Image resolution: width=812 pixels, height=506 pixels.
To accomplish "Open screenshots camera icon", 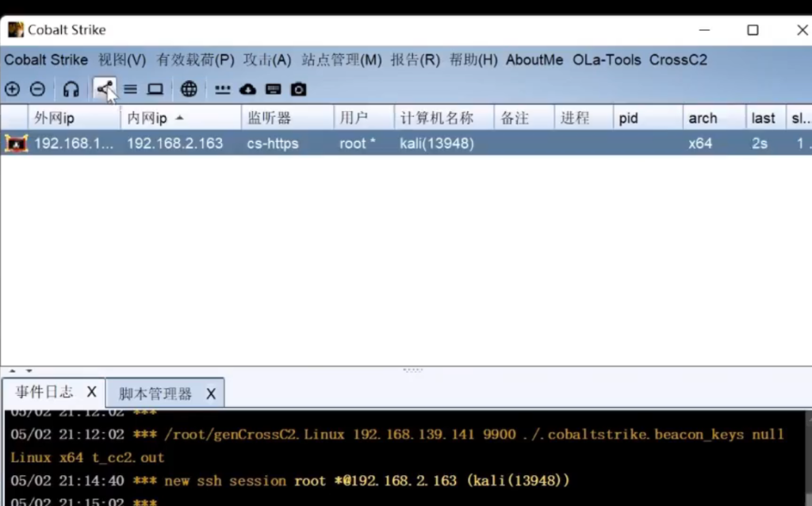I will click(298, 89).
